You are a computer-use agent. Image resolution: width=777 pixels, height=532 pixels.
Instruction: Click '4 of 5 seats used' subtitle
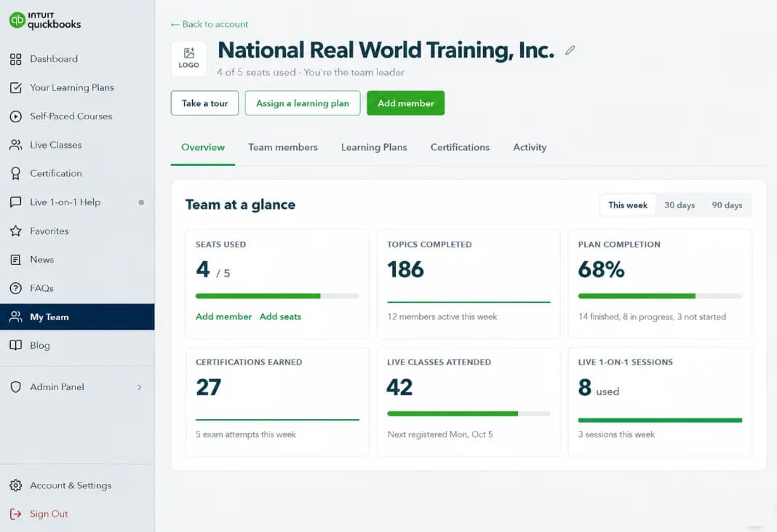pyautogui.click(x=255, y=72)
